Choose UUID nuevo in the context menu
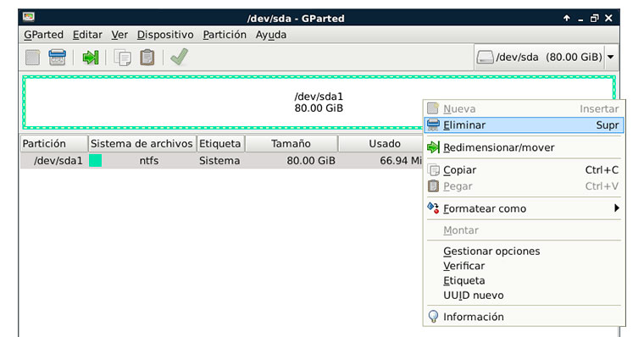Screen dimensions: 644x337 524,296
